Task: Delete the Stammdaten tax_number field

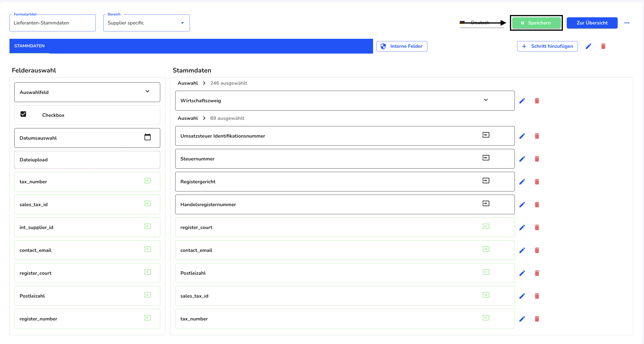Action: tap(537, 319)
